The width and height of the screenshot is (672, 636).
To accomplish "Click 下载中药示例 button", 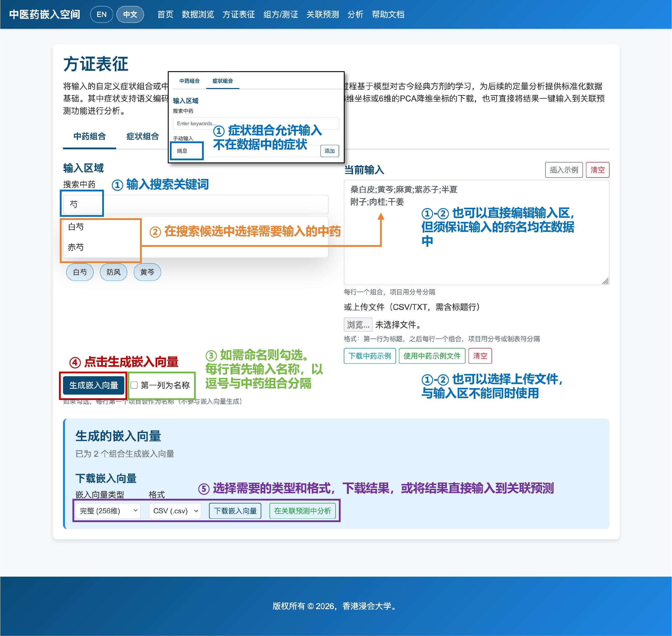I will pyautogui.click(x=369, y=356).
